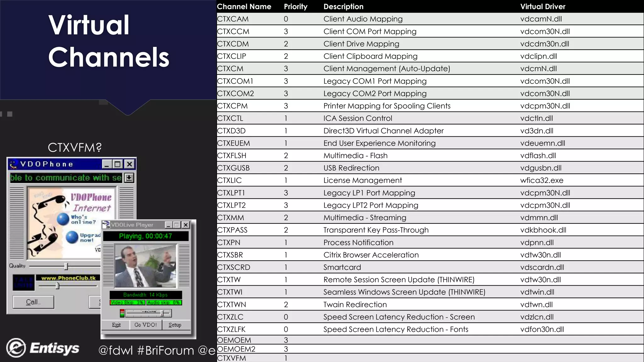Image resolution: width=644 pixels, height=362 pixels.
Task: Click the vdscardn.dll driver cell
Action: click(542, 267)
